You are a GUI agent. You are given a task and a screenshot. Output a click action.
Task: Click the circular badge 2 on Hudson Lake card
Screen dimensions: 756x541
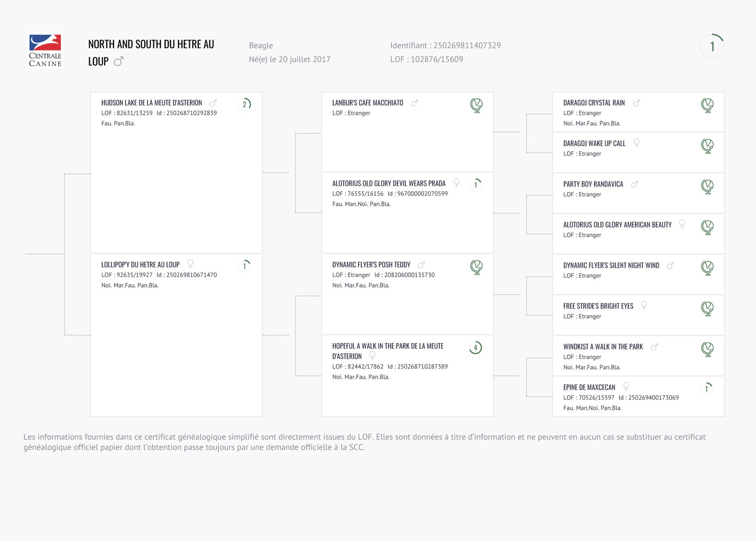click(245, 104)
